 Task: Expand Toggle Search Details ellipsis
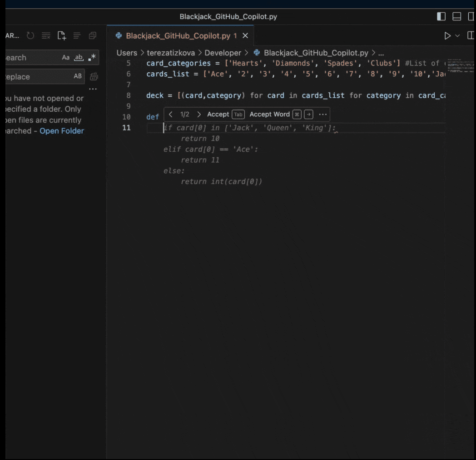93,89
